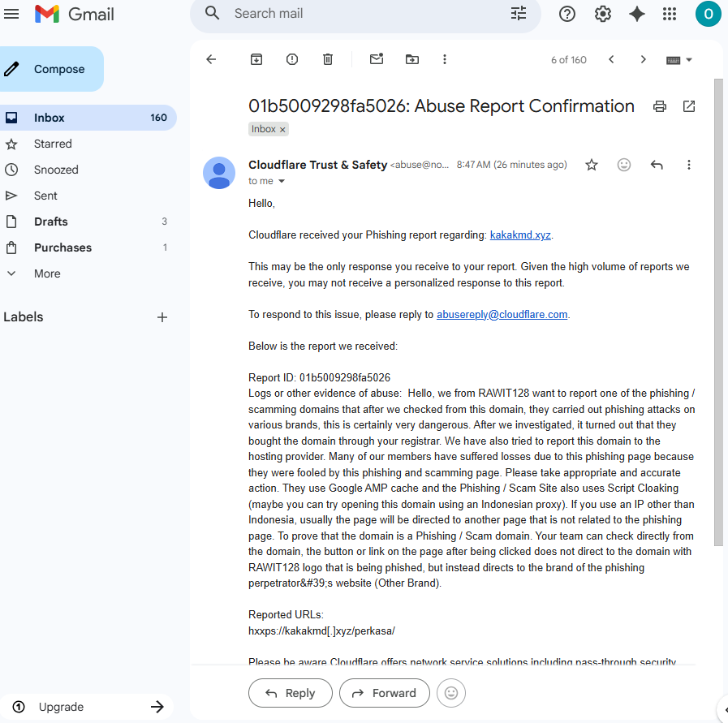Show details dropdown next to 'to me'
The height and width of the screenshot is (723, 728).
click(x=282, y=181)
